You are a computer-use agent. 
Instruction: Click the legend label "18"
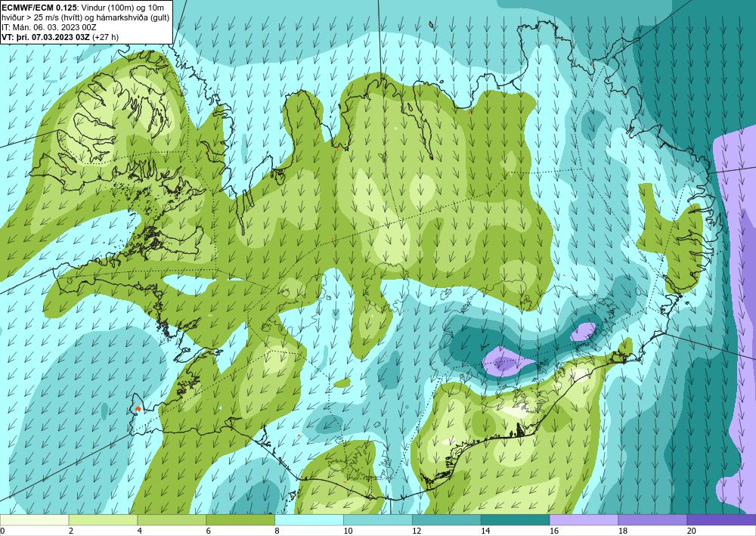tap(622, 531)
